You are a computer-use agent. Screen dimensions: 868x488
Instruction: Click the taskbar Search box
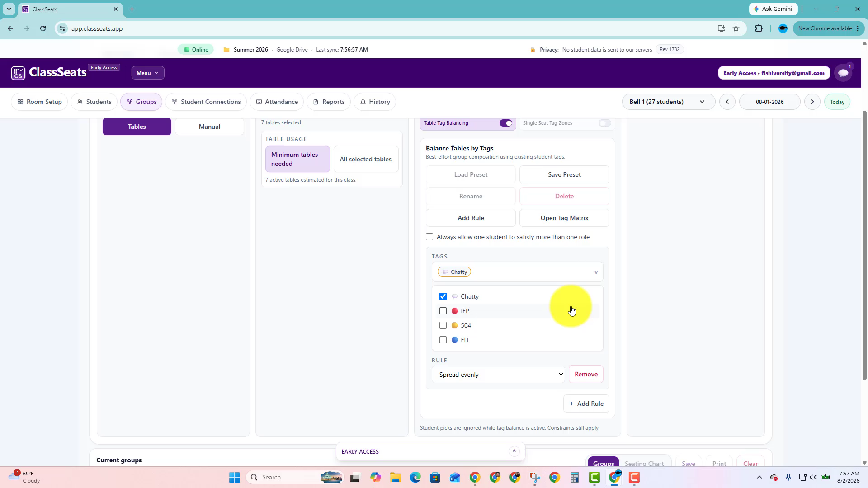[295, 477]
